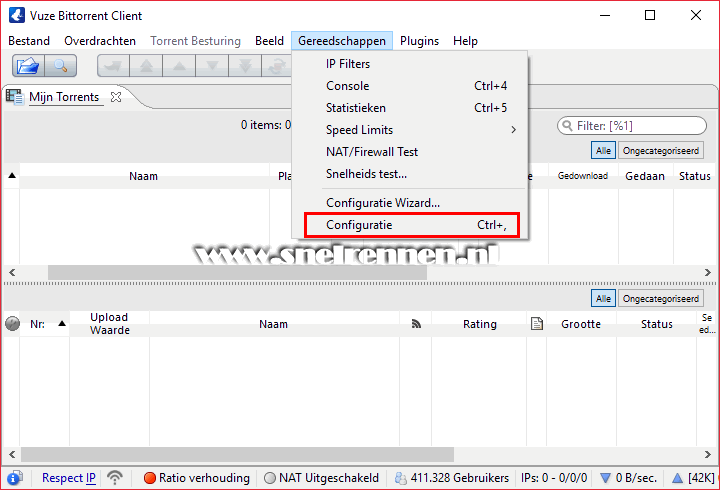
Task: Select the upper Alle category button
Action: tap(603, 151)
